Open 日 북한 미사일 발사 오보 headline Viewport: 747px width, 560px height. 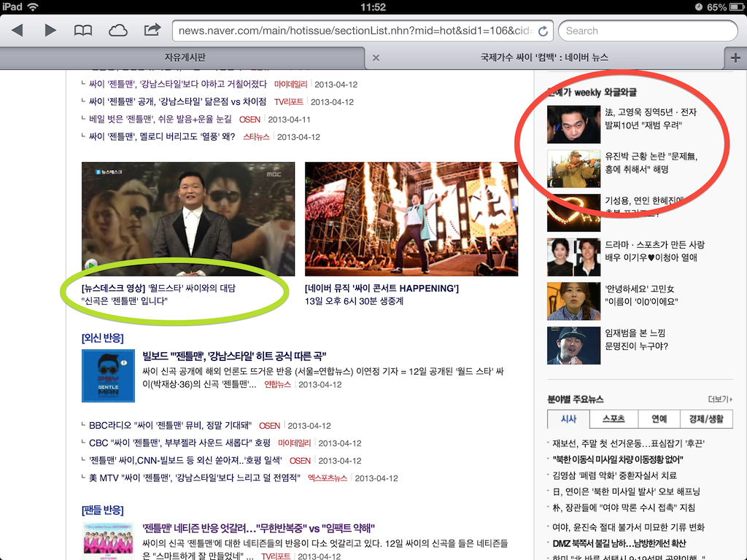tap(626, 491)
